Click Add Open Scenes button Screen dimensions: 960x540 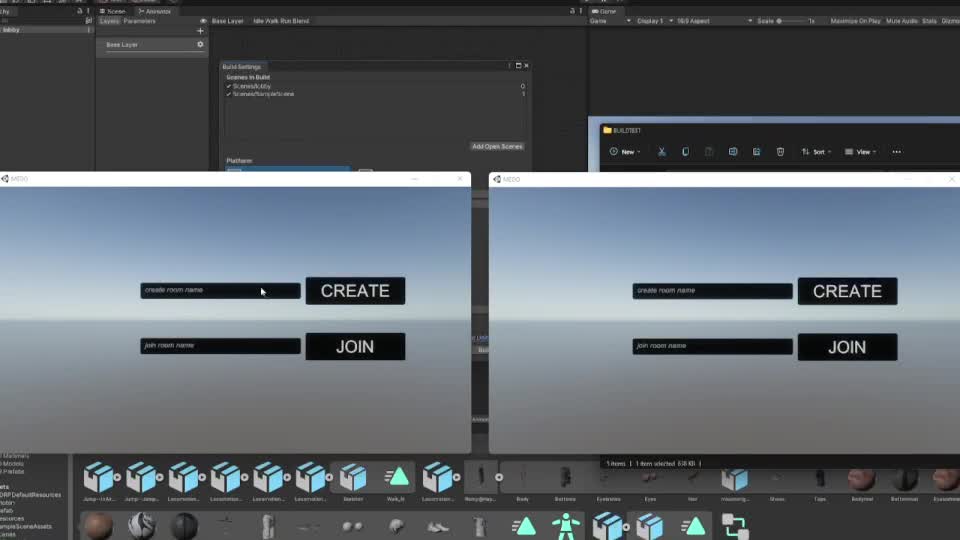coord(497,146)
